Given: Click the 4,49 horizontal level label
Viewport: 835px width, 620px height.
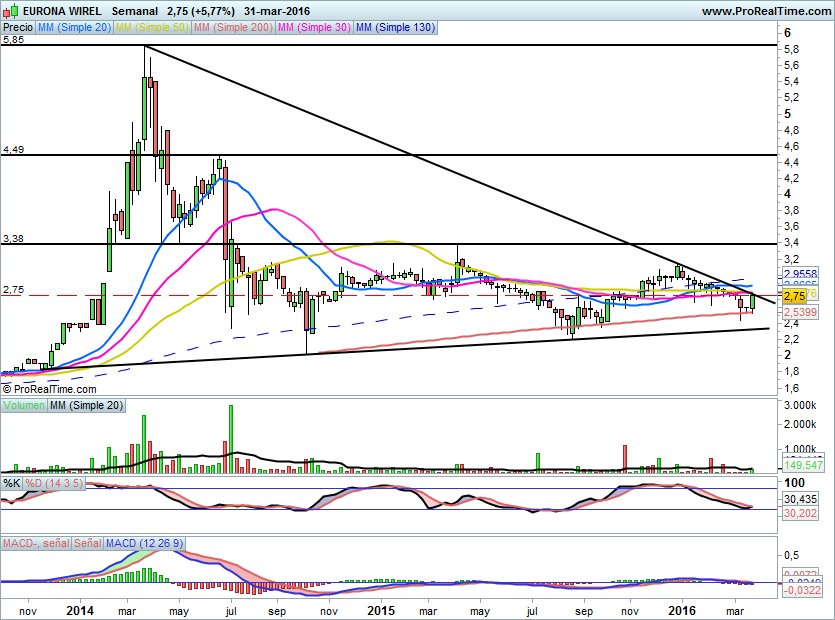Looking at the screenshot, I should coord(13,150).
